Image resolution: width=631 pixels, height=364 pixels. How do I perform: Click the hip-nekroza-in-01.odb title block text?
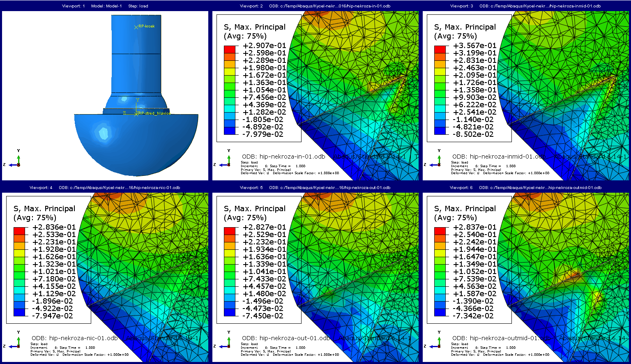(283, 157)
